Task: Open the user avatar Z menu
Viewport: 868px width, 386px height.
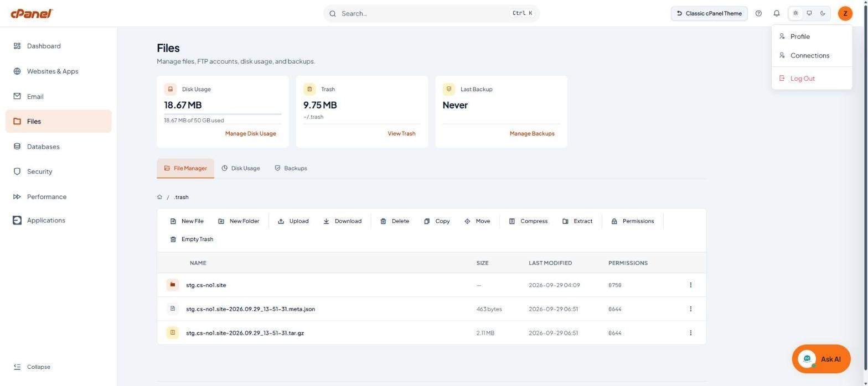Action: 845,13
